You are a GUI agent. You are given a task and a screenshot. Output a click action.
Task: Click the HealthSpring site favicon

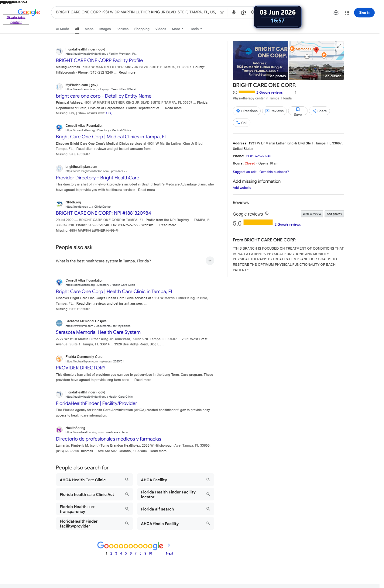(59, 430)
